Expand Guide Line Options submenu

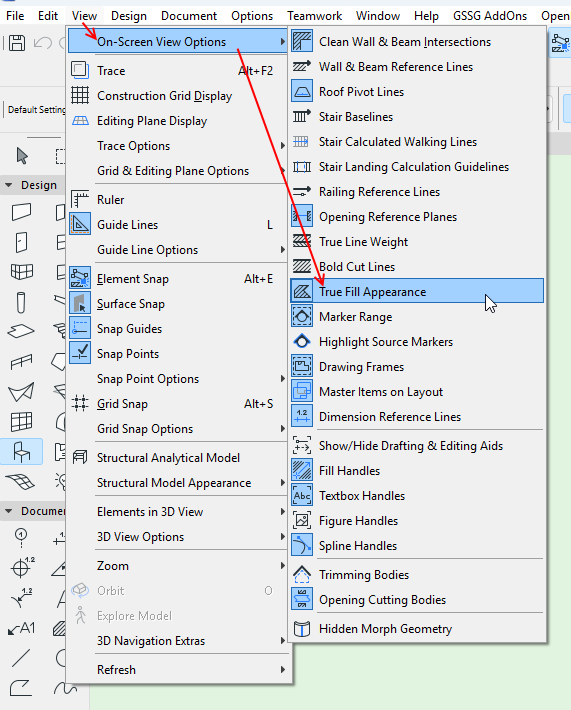coord(178,250)
